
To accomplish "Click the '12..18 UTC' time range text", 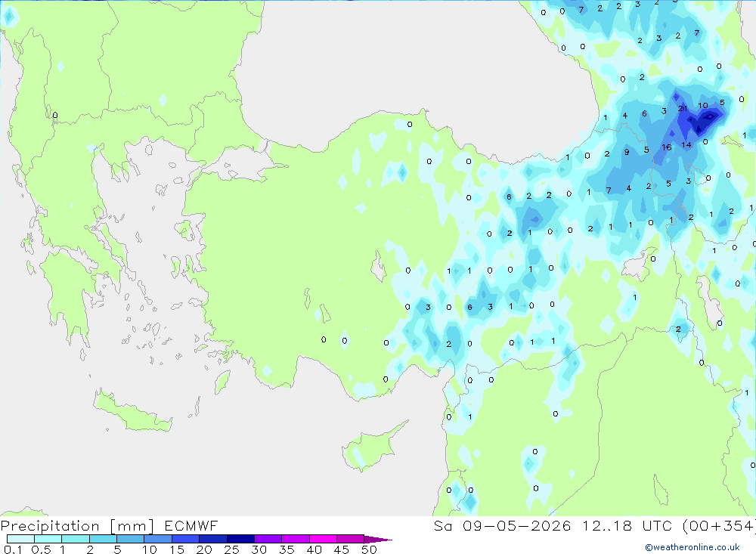I will (x=627, y=525).
